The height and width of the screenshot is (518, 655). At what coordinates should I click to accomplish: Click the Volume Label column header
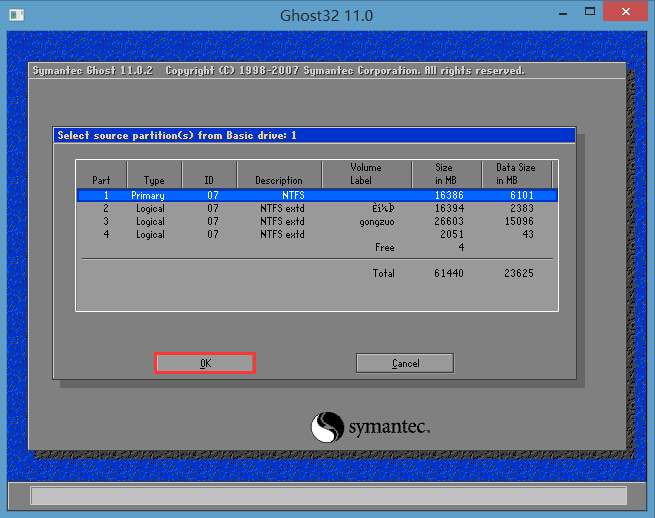[x=366, y=175]
